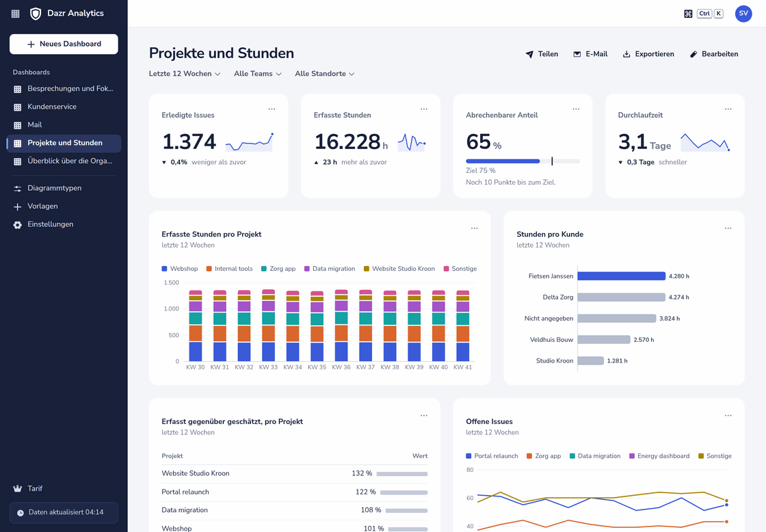Viewport: 766px width, 532px height.
Task: Open options of Stunden pro Kunde card
Action: 728,228
